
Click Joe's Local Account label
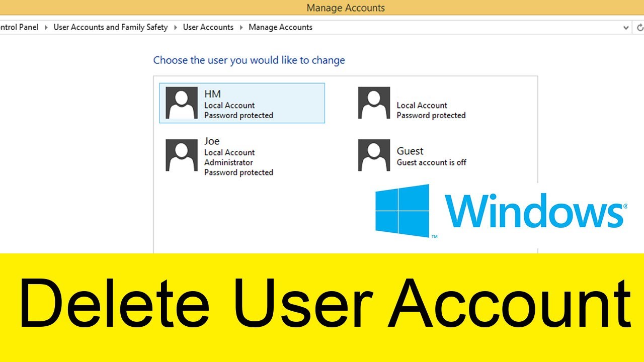[229, 152]
